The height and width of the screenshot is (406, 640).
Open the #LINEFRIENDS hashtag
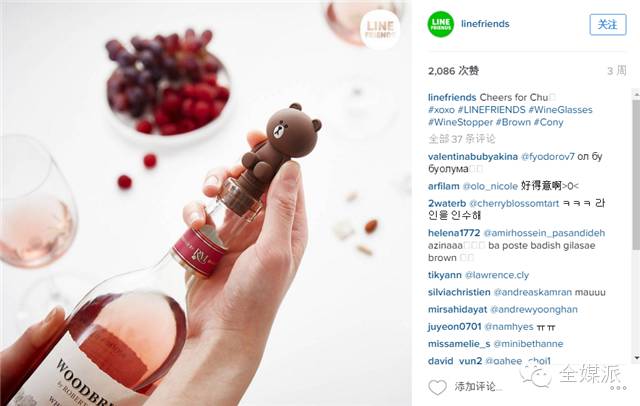click(x=491, y=109)
